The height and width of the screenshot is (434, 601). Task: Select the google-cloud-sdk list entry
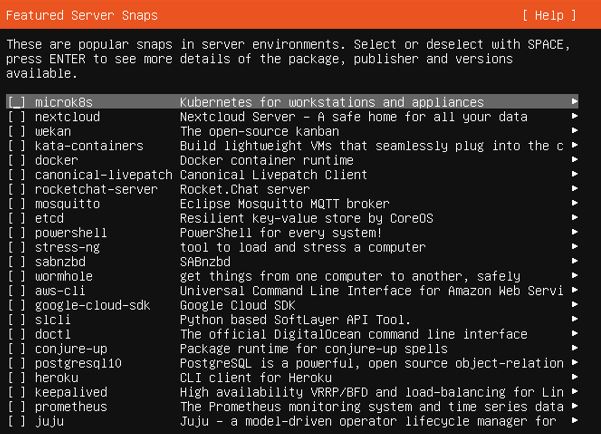pyautogui.click(x=292, y=306)
